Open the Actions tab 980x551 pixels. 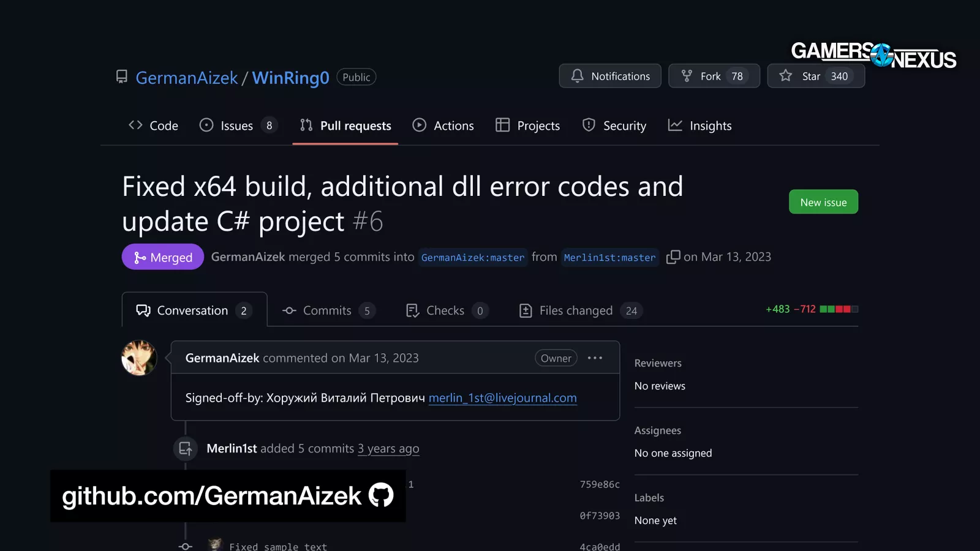443,126
